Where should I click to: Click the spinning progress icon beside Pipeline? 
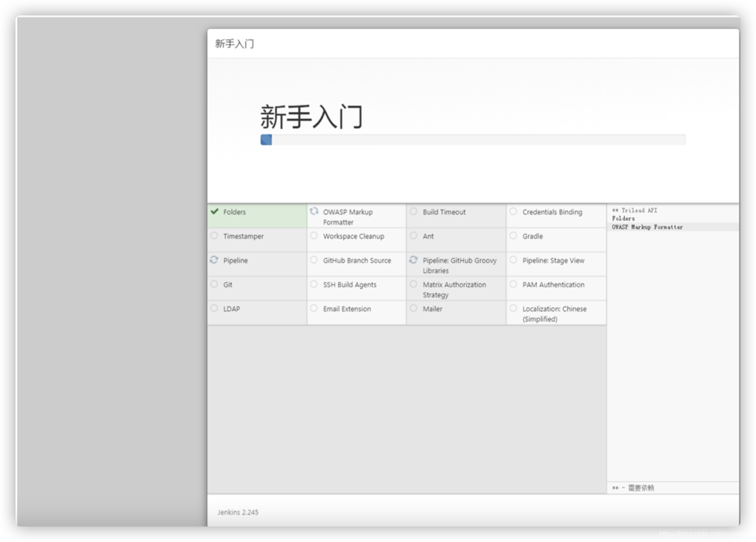[x=214, y=260]
